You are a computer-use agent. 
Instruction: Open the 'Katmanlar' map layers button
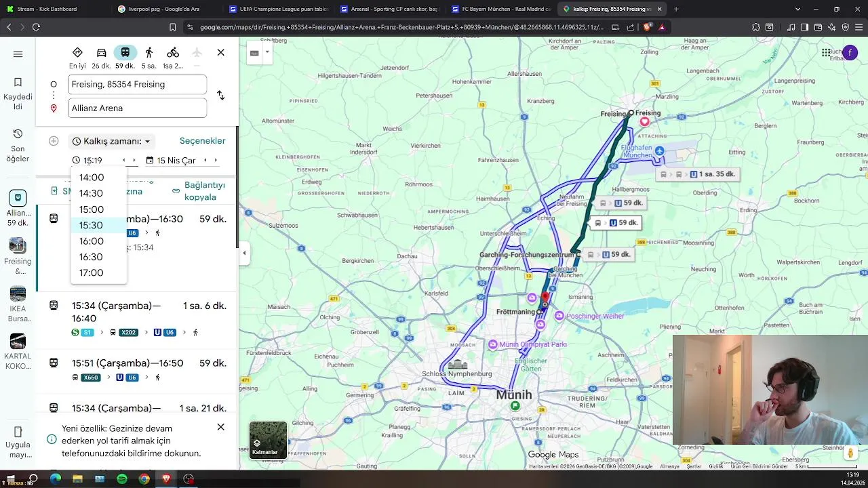(268, 440)
